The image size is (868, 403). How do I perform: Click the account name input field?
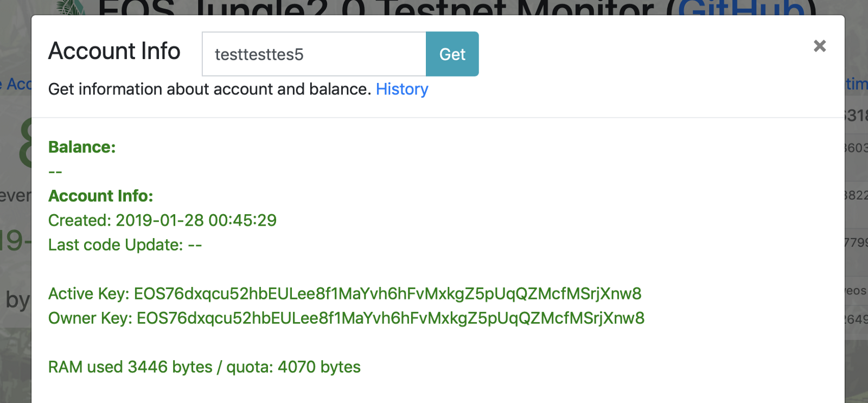314,54
